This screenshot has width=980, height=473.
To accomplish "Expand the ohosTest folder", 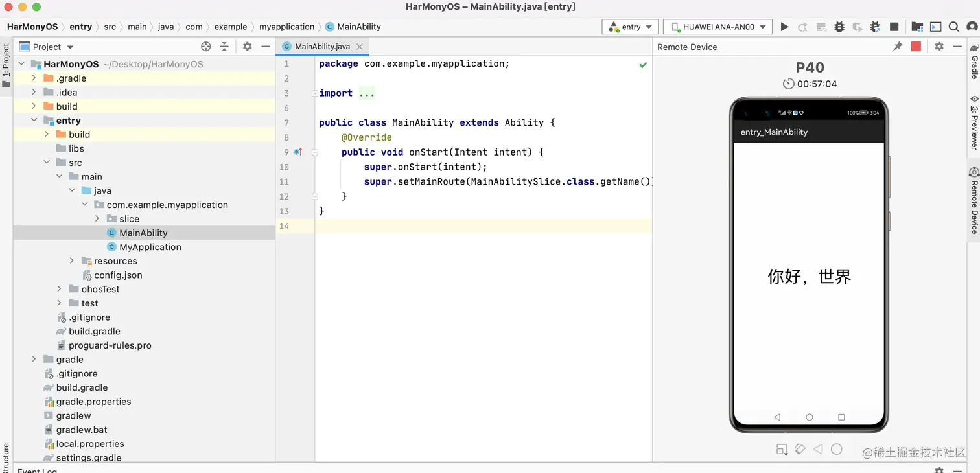I will 59,289.
